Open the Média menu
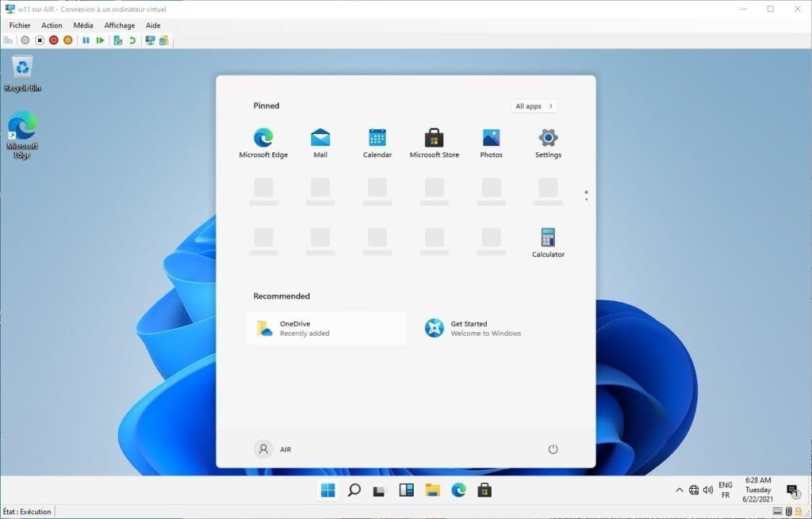 pyautogui.click(x=83, y=25)
